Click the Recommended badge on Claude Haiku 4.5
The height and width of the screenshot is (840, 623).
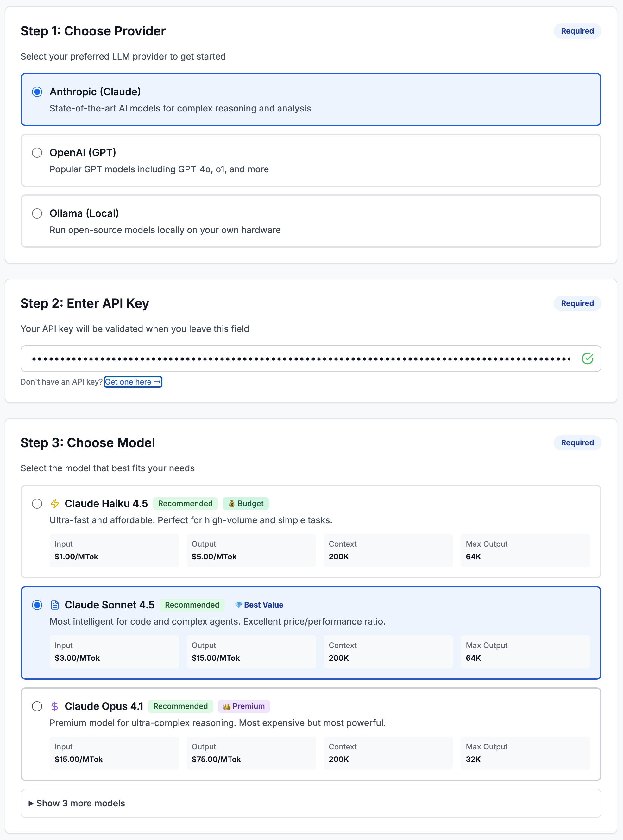pos(185,503)
